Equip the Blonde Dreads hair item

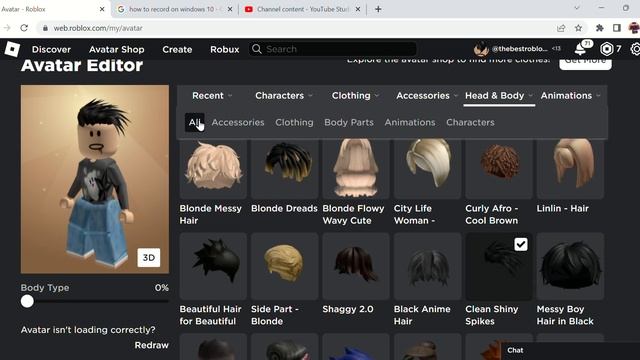285,168
